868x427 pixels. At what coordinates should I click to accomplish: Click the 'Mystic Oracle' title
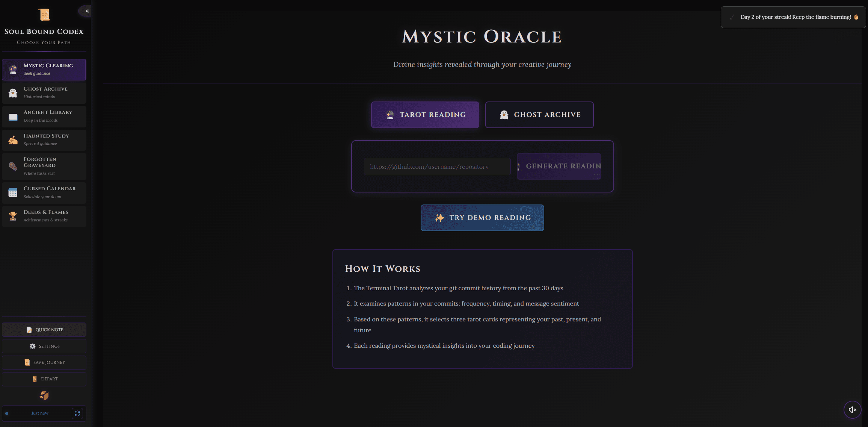(x=482, y=37)
